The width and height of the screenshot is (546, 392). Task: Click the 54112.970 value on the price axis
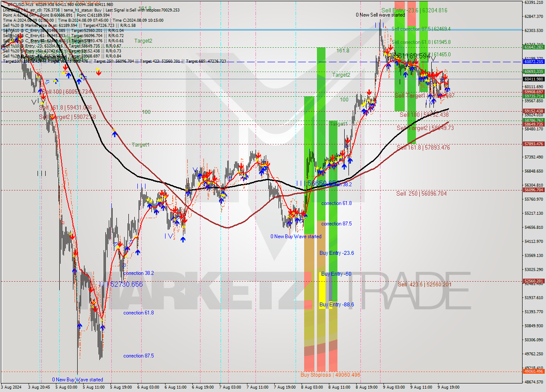[x=534, y=242]
